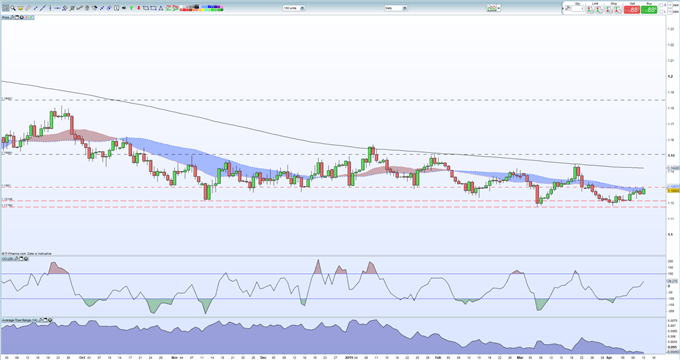Open the units quantity dropdown
The height and width of the screenshot is (360, 680).
[x=302, y=8]
